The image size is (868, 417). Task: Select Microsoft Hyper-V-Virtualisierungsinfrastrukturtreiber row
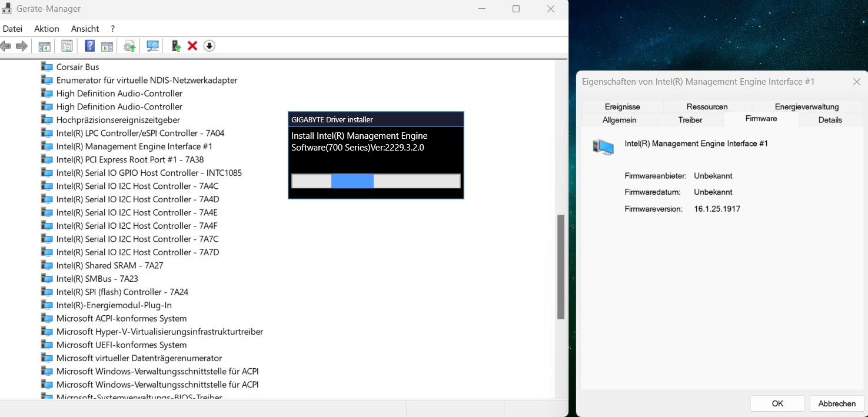(159, 331)
